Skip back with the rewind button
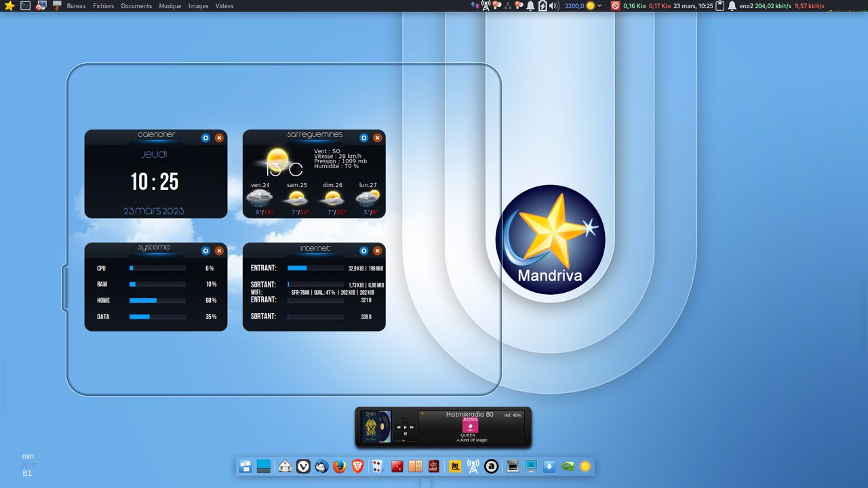This screenshot has height=488, width=868. coord(399,427)
